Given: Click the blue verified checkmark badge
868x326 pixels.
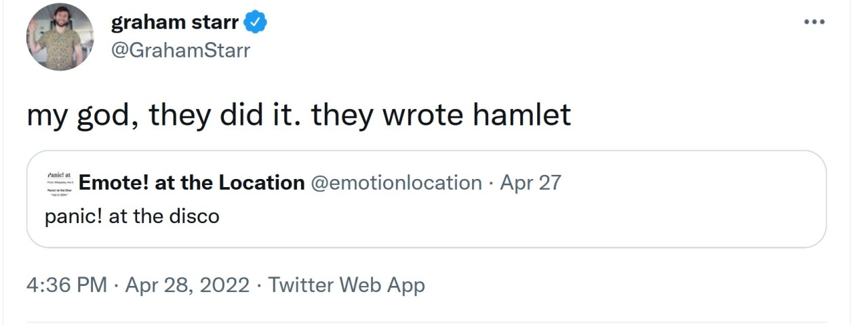Looking at the screenshot, I should 256,23.
